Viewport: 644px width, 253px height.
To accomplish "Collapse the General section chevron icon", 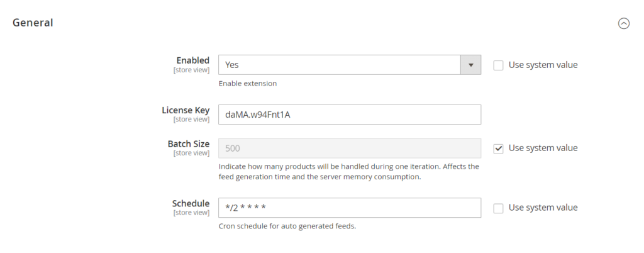I will pyautogui.click(x=623, y=23).
